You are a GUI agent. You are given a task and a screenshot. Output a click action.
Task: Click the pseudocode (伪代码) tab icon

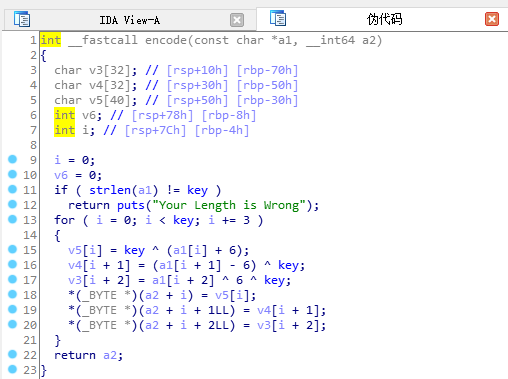(x=278, y=18)
